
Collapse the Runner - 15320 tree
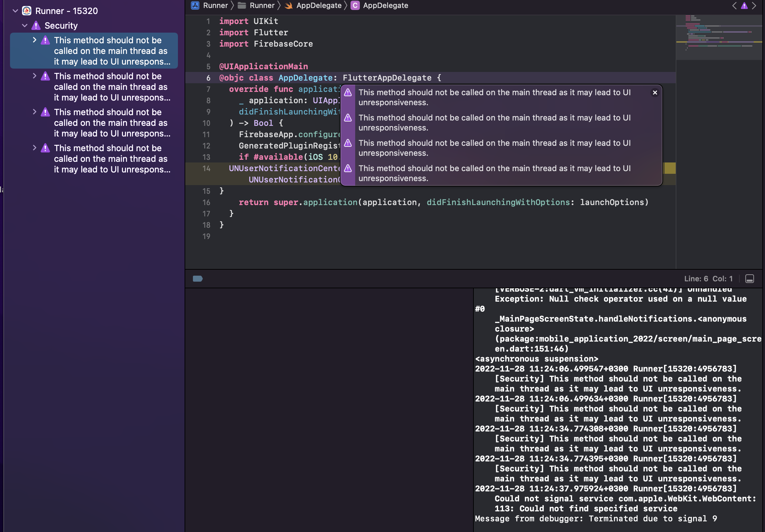coord(15,11)
